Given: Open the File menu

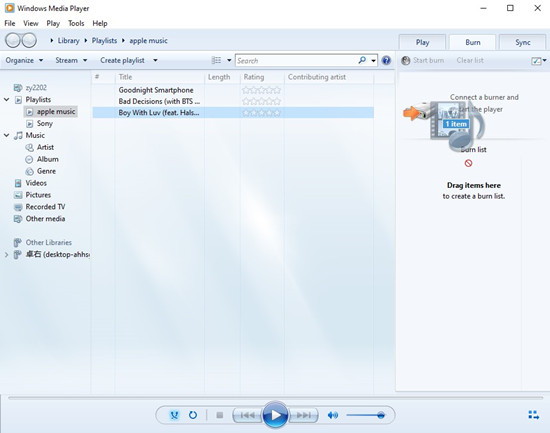Looking at the screenshot, I should point(9,24).
